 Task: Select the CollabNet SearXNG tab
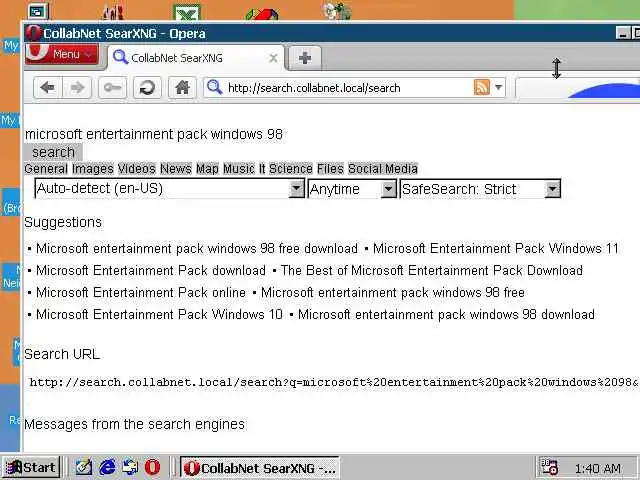point(195,58)
